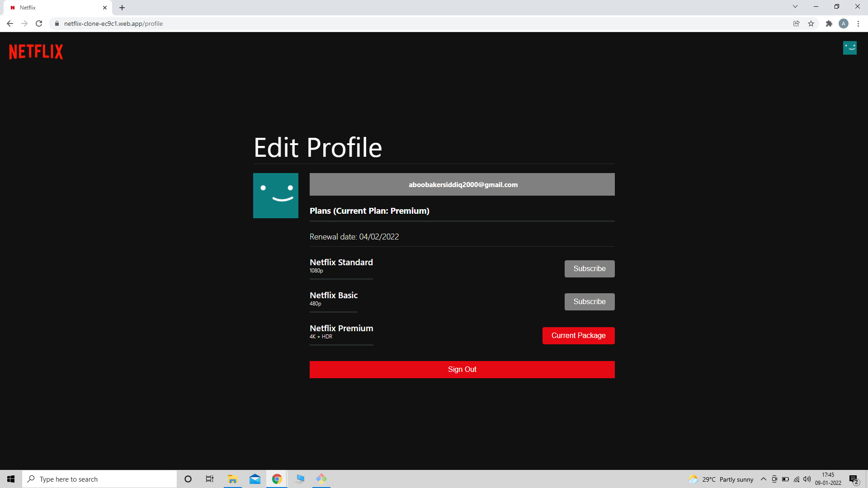Click the Netflix logo in the header

pyautogui.click(x=36, y=52)
